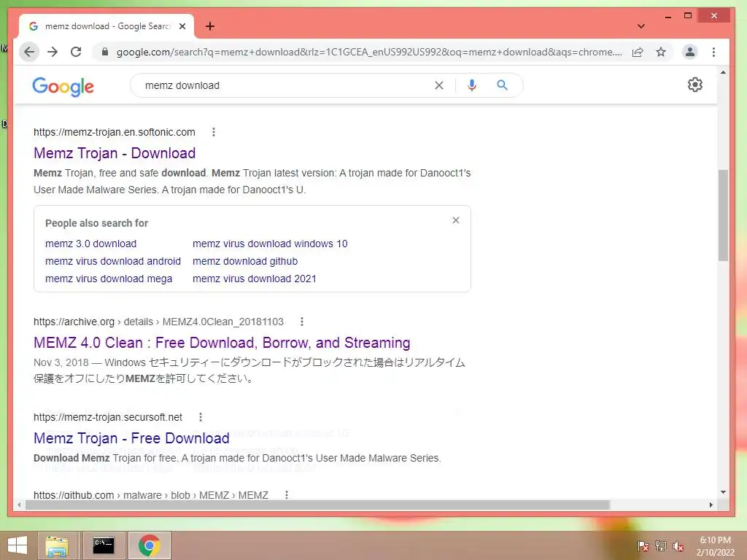This screenshot has width=747, height=560.
Task: Open options for softonic.com result
Action: [214, 132]
